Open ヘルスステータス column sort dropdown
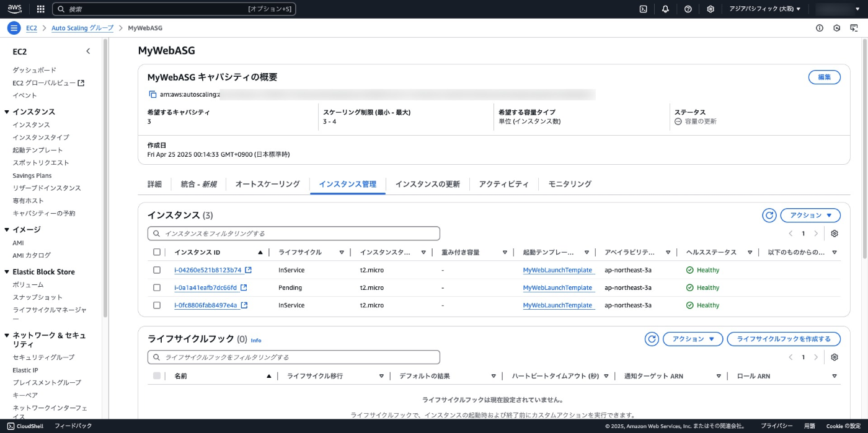Image resolution: width=868 pixels, height=433 pixels. click(x=750, y=252)
